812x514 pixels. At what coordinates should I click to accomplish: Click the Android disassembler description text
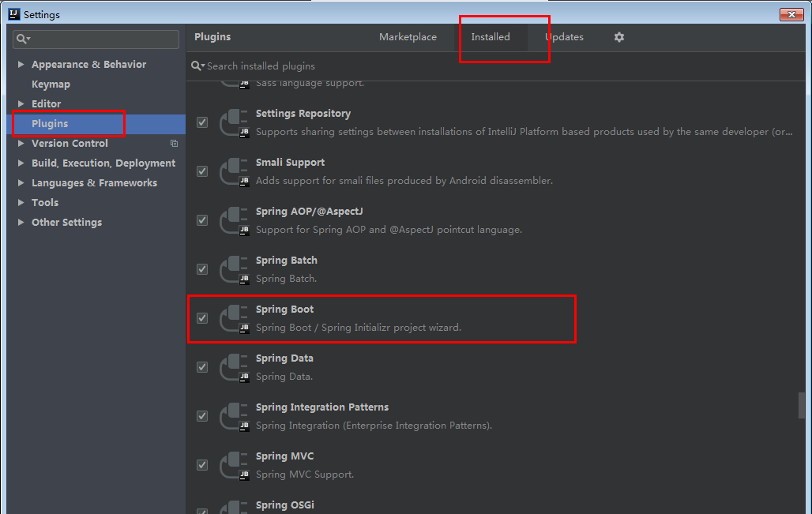coord(404,181)
